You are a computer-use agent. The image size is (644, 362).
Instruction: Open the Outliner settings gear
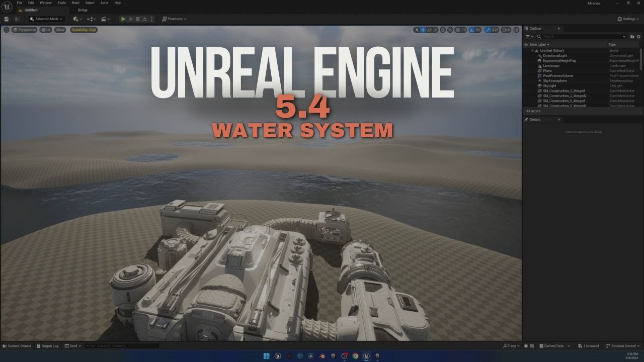638,37
